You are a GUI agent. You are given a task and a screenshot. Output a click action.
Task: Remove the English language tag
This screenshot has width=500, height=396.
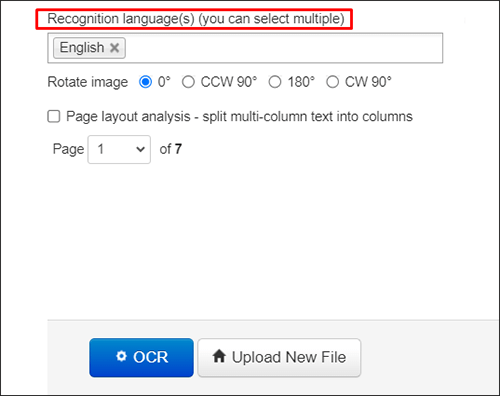[x=114, y=48]
